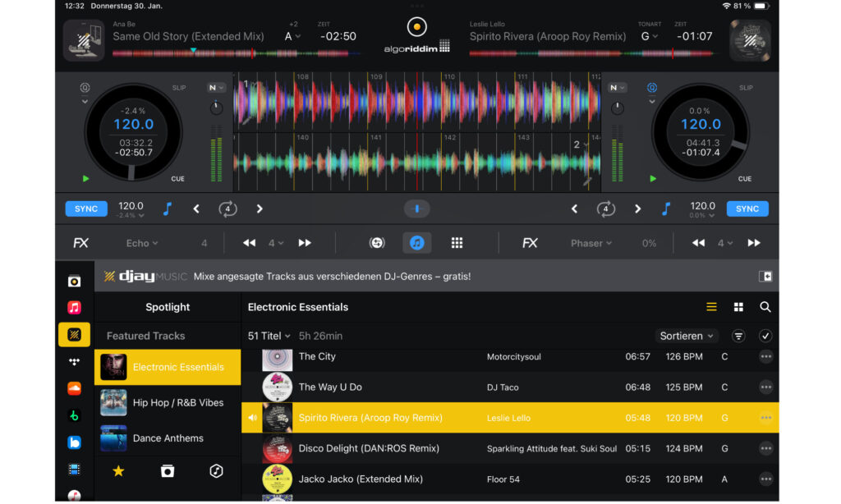841x504 pixels.
Task: Open left deck N mode dropdown
Action: click(x=216, y=88)
